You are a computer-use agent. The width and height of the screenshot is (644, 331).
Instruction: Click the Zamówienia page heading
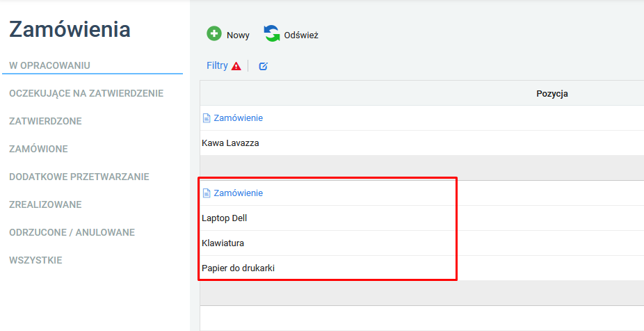70,30
